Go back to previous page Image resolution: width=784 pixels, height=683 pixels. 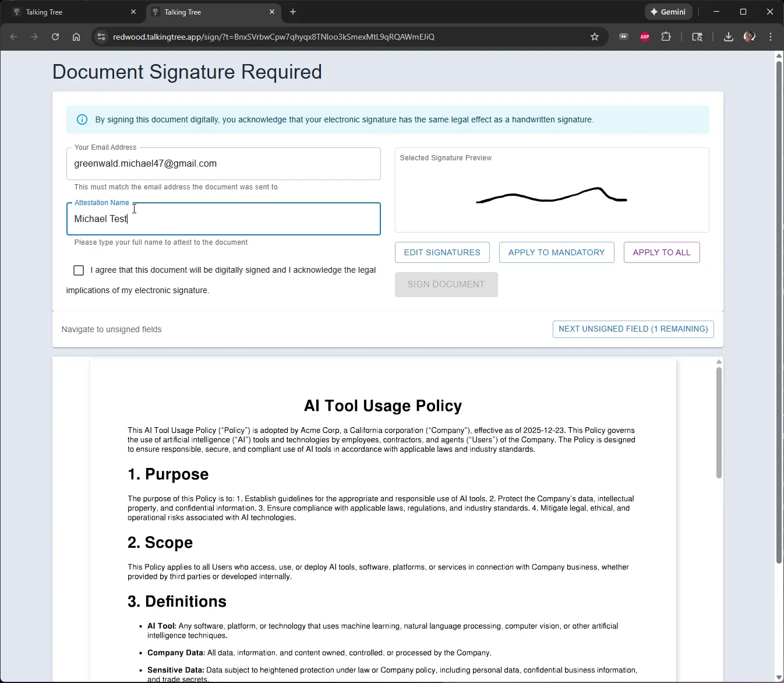14,37
